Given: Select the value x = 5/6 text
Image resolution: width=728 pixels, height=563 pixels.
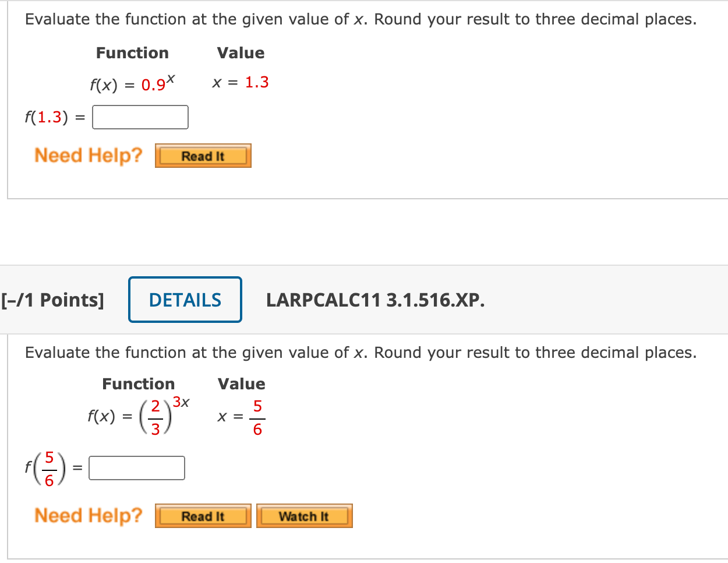Looking at the screenshot, I should (240, 415).
